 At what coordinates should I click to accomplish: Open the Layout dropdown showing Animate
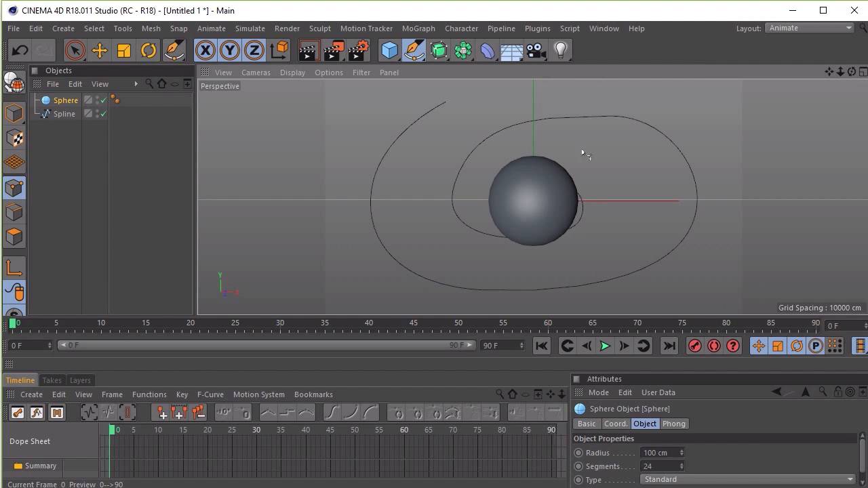pyautogui.click(x=809, y=28)
